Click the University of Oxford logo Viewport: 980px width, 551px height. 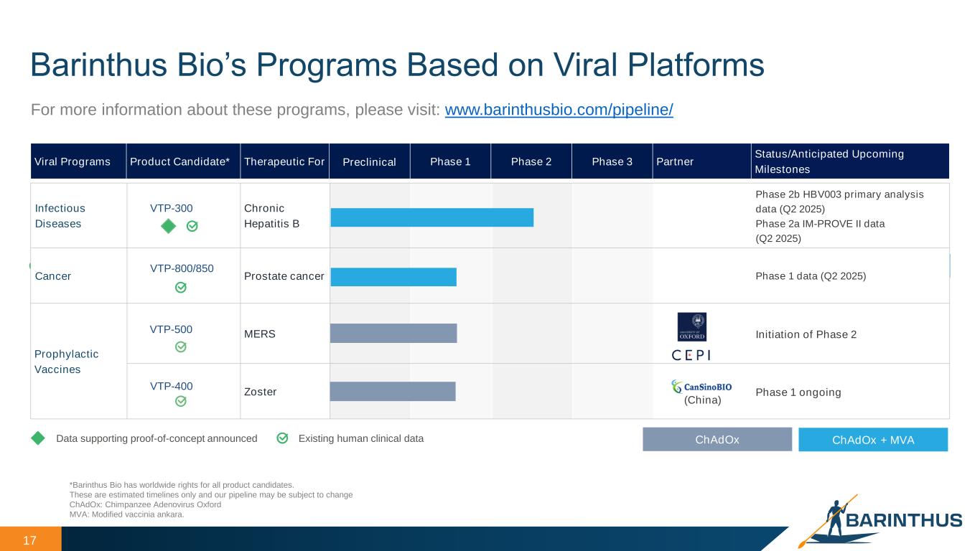tap(691, 327)
